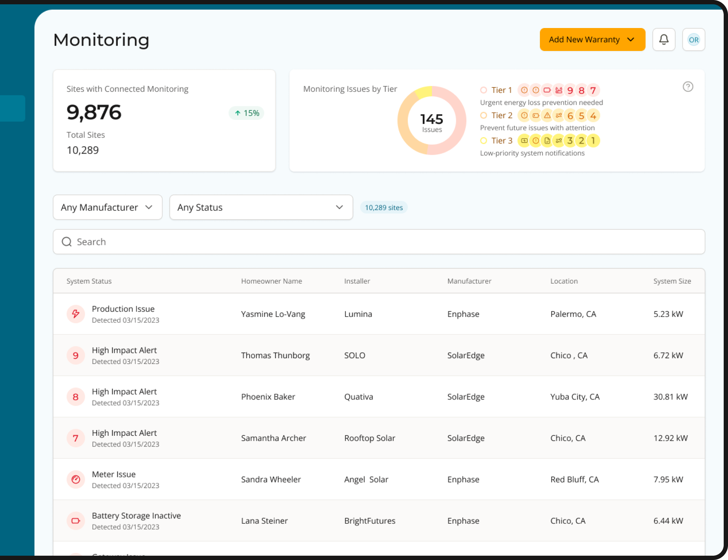Screen dimensions: 728x560
Task: Toggle the Tier 2 radio button
Action: coord(484,115)
